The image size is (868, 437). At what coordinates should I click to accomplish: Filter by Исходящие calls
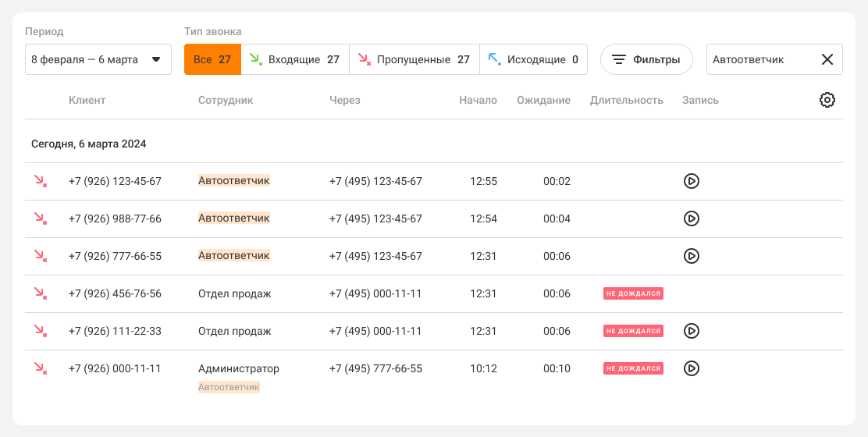534,59
